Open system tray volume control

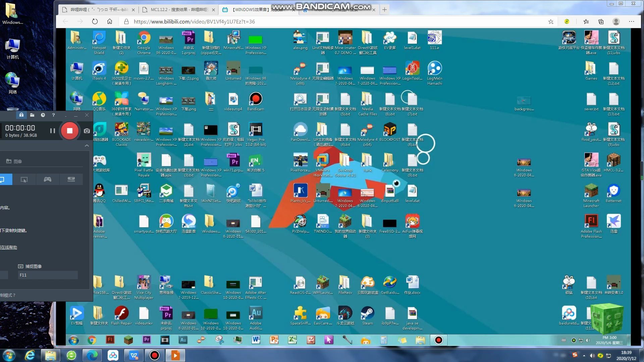pyautogui.click(x=592, y=355)
